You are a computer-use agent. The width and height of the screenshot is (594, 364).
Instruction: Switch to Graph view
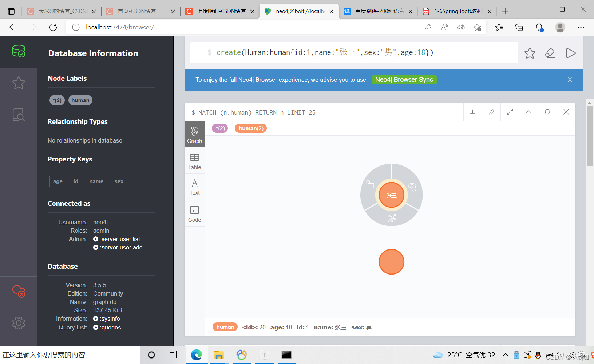coord(195,134)
